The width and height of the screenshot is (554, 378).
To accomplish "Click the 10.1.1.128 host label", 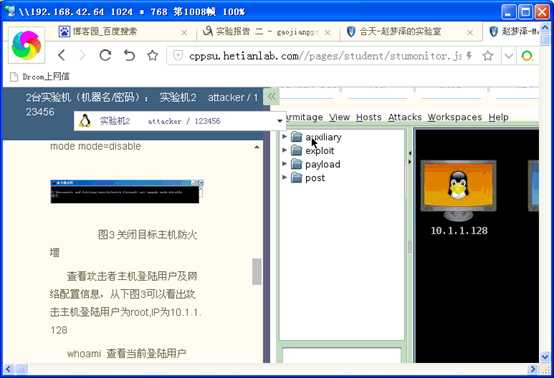I will tap(459, 231).
